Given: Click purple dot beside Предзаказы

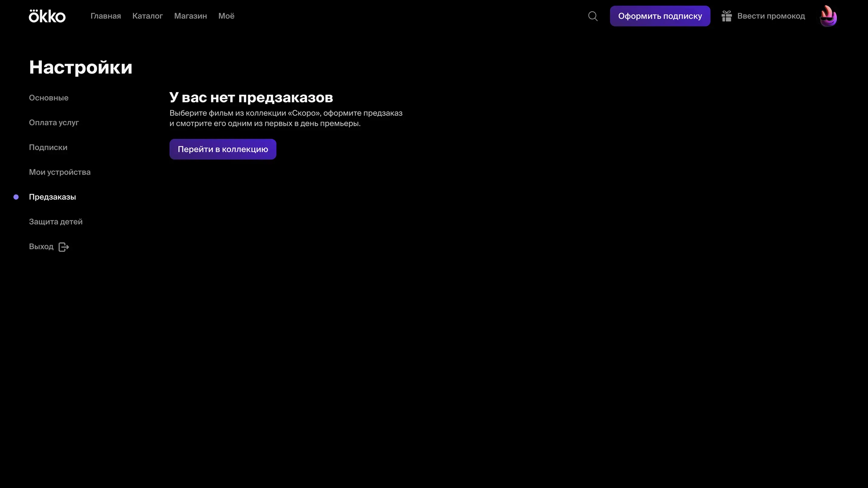Looking at the screenshot, I should pyautogui.click(x=16, y=197).
